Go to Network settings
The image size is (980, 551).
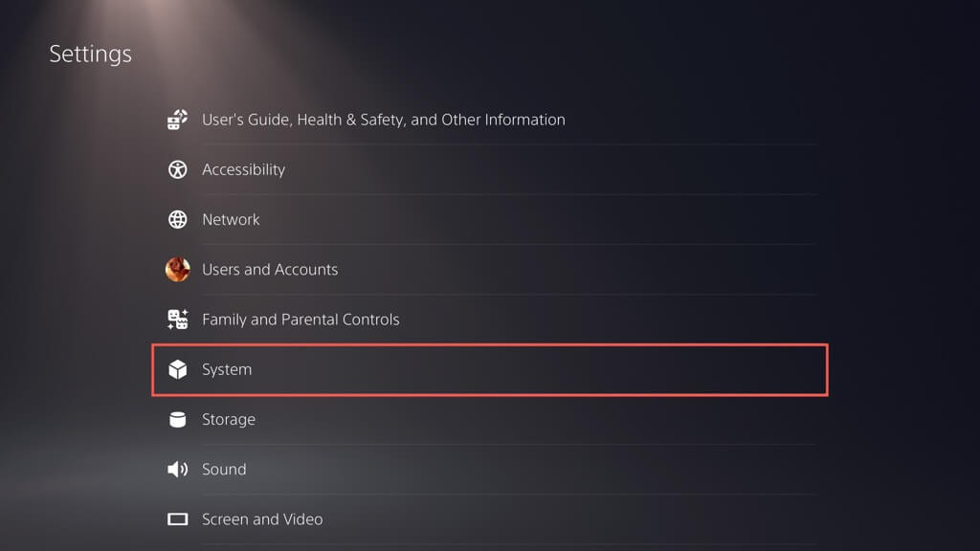[x=231, y=219]
